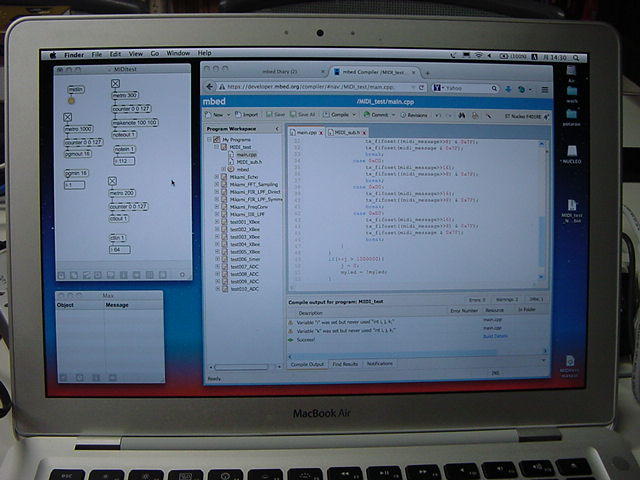Viewport: 640px width, 480px height.
Task: Expand the mbed library node
Action: coord(224,169)
